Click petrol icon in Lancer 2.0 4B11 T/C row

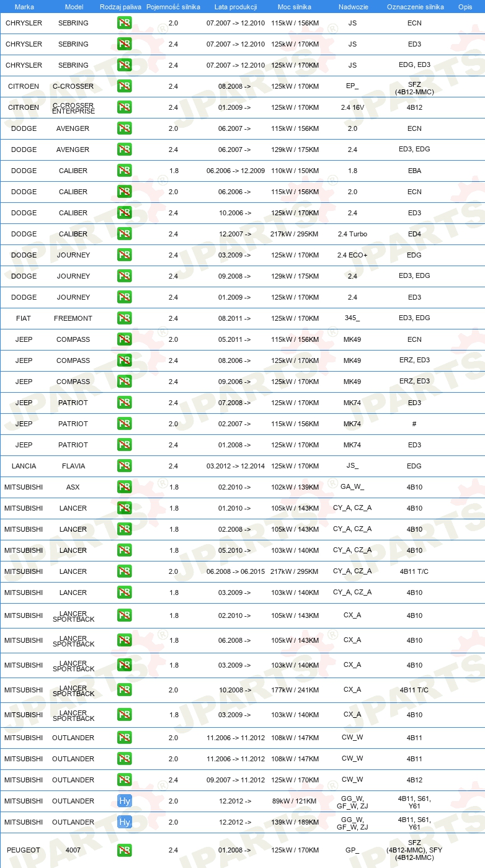[x=124, y=572]
